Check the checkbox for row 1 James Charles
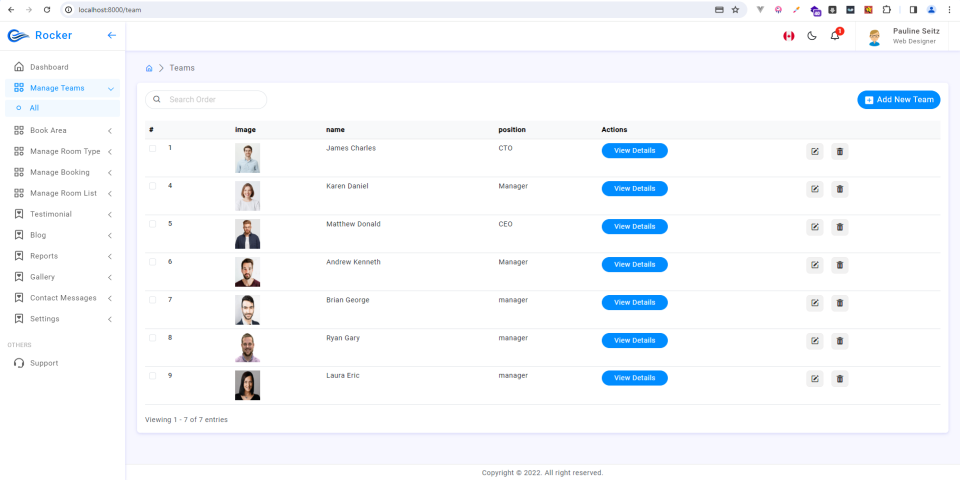 tap(152, 148)
